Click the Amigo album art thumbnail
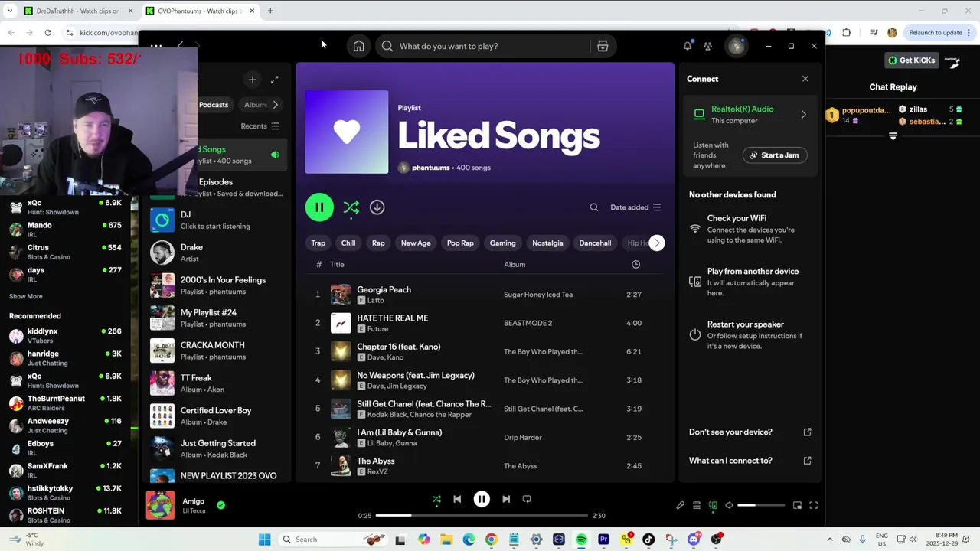The height and width of the screenshot is (551, 980). tap(160, 505)
